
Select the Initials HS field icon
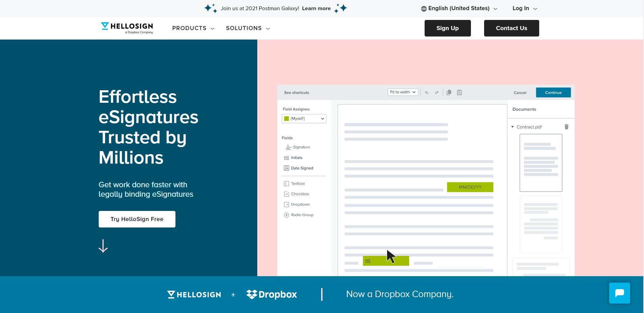(x=286, y=158)
